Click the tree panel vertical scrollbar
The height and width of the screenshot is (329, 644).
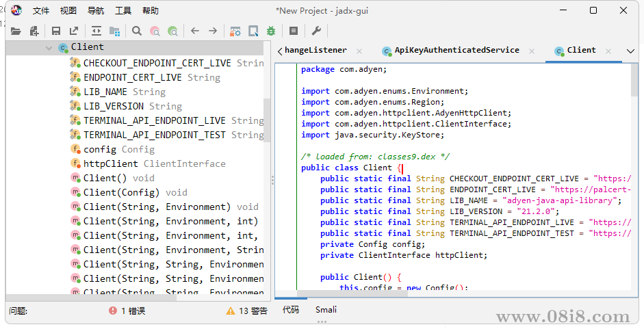pyautogui.click(x=268, y=120)
